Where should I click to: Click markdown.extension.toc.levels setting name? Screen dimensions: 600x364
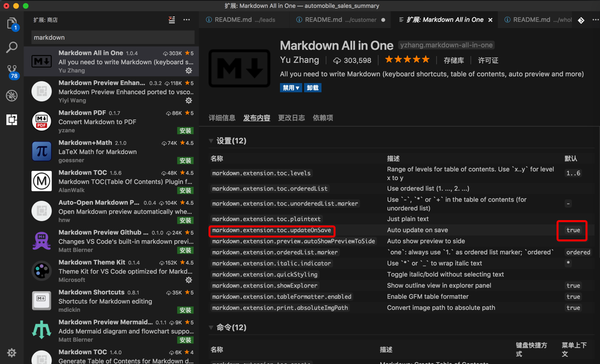[261, 173]
